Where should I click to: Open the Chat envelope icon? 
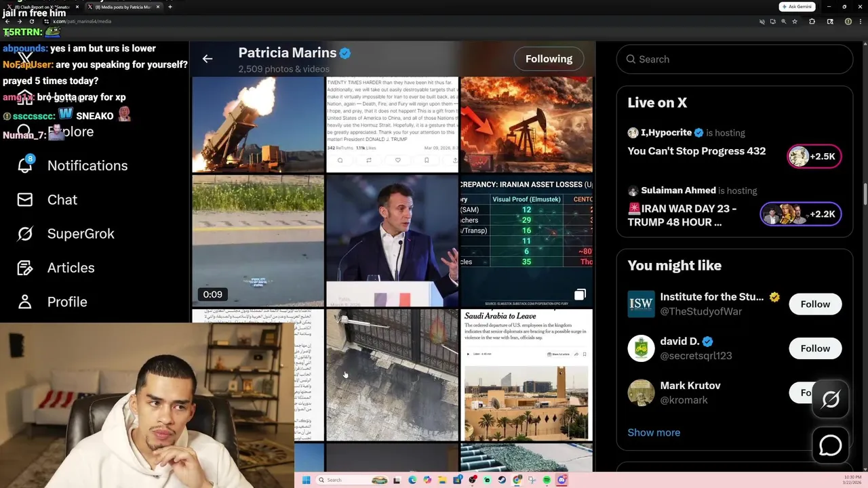pos(25,200)
